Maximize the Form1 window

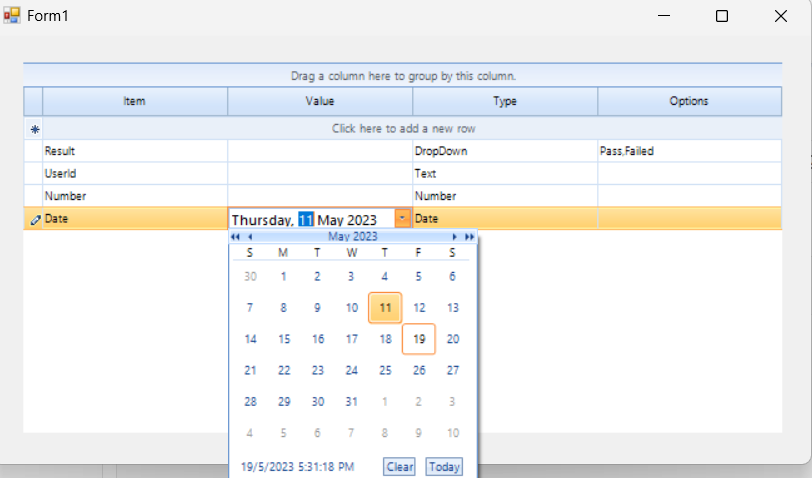[722, 16]
